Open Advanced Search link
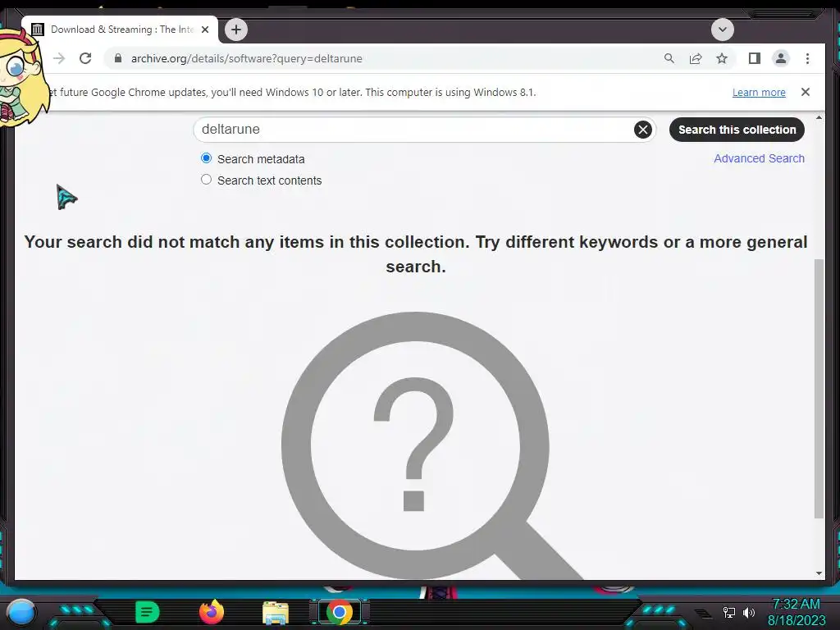The image size is (840, 630). click(759, 158)
